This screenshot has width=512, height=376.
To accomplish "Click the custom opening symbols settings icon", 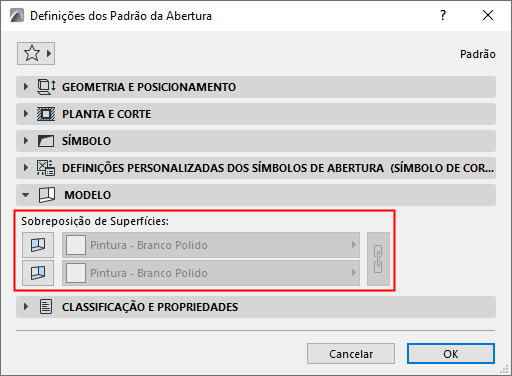I will 46,168.
